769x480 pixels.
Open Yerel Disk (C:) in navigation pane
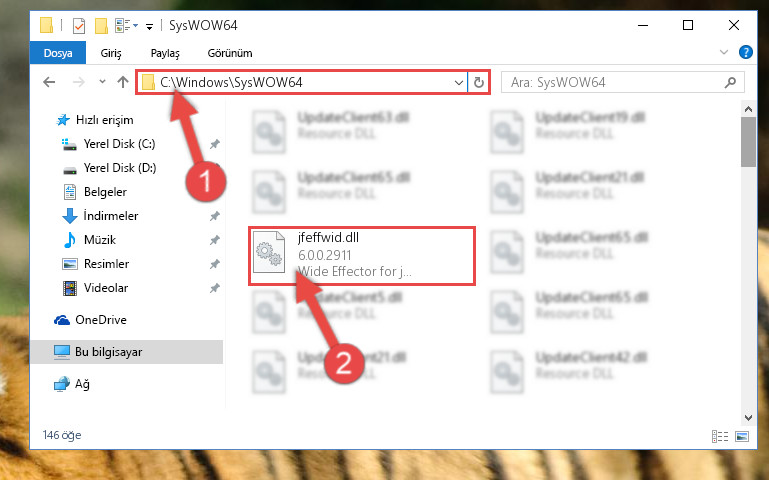tap(119, 144)
